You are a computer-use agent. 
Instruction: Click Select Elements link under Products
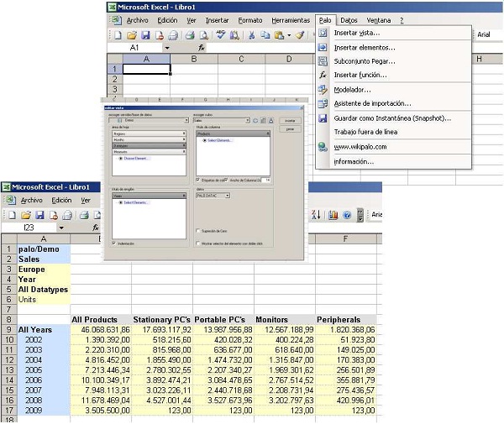tap(219, 140)
